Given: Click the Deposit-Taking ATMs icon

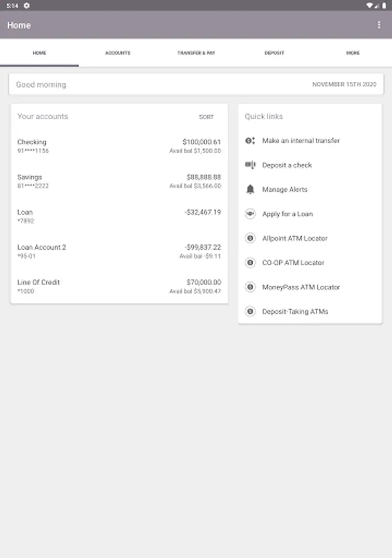Looking at the screenshot, I should click(x=250, y=311).
